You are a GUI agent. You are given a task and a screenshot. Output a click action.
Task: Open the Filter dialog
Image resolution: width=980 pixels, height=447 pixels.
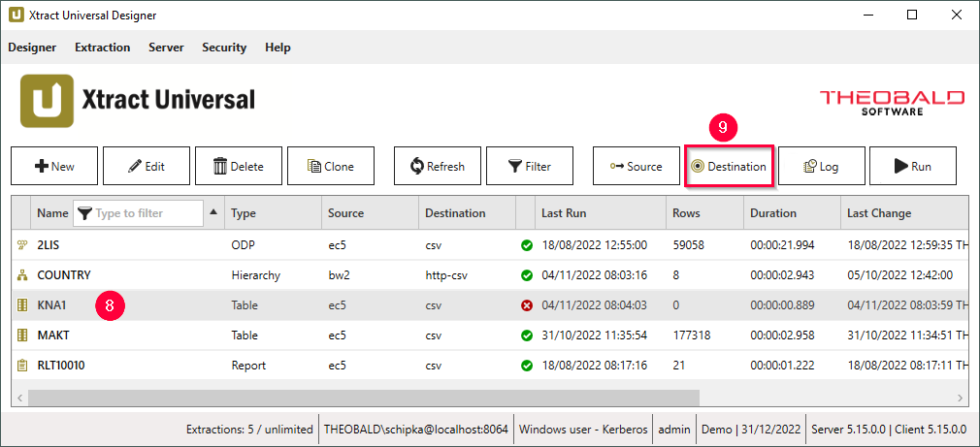click(530, 166)
